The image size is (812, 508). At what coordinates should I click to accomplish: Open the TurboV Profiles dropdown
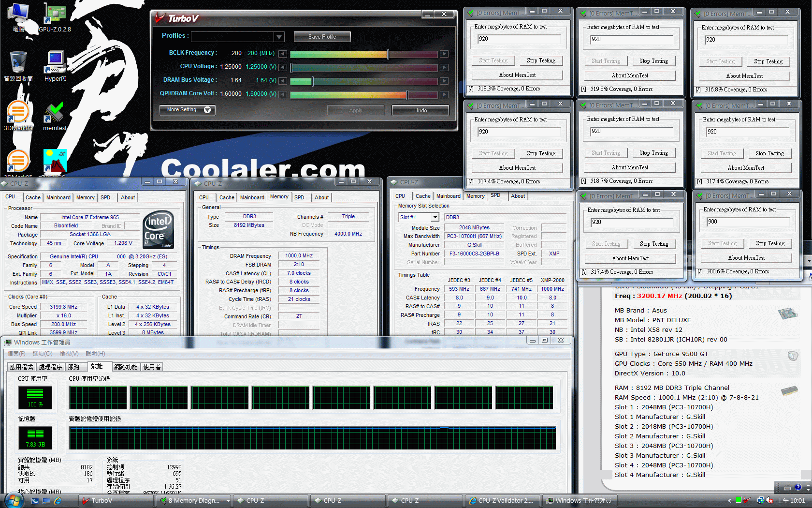[279, 37]
